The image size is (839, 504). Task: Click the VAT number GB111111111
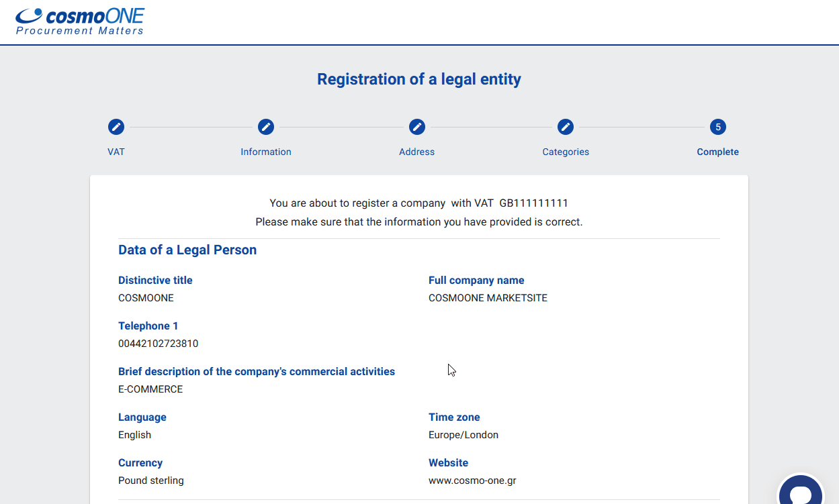(534, 203)
